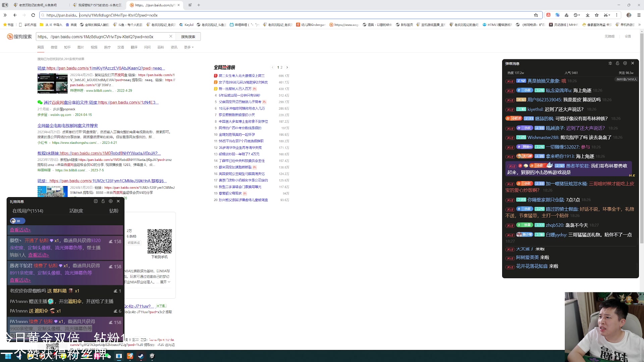Open the browser downloads icon
The width and height of the screenshot is (644, 362).
[x=588, y=15]
